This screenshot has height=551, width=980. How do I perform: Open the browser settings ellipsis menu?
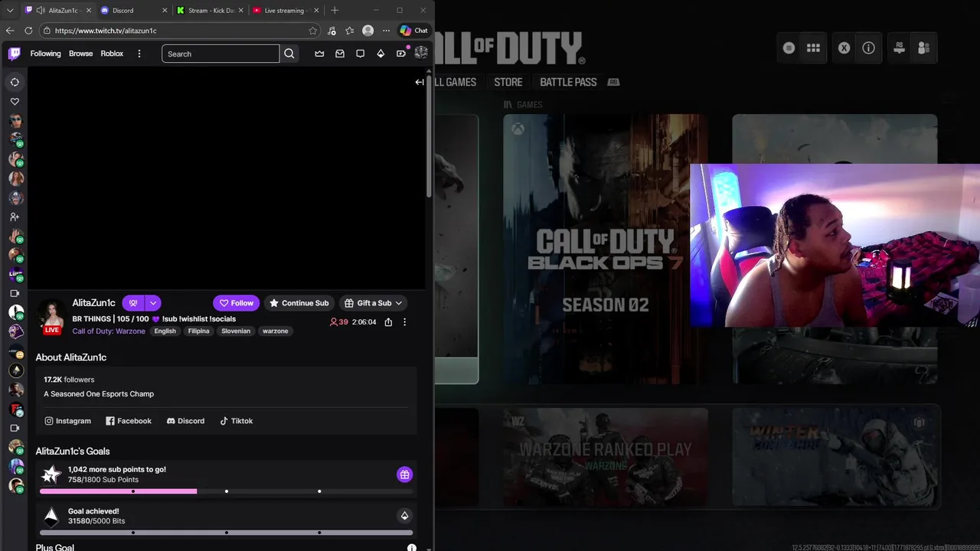(x=386, y=31)
